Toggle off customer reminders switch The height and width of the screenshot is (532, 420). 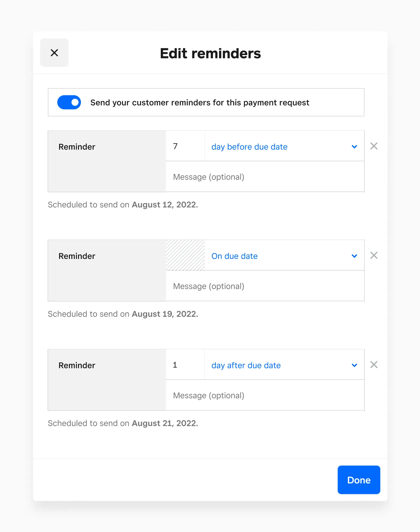click(x=69, y=103)
